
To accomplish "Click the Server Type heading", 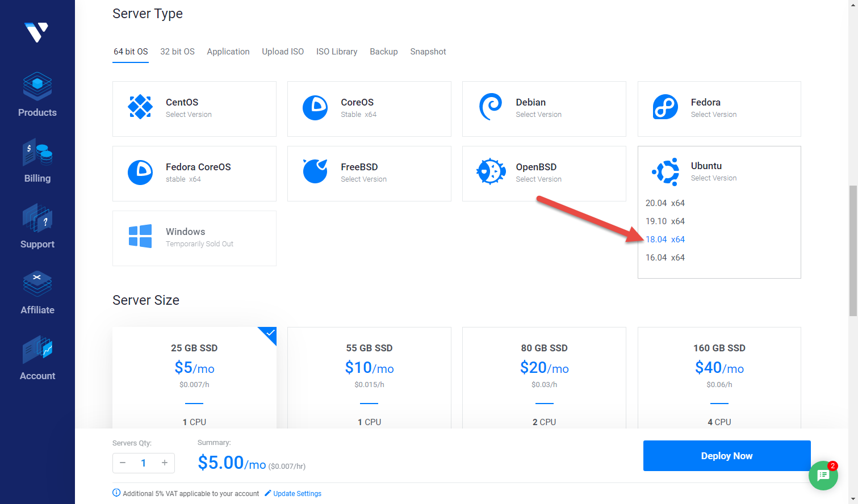I will (148, 14).
